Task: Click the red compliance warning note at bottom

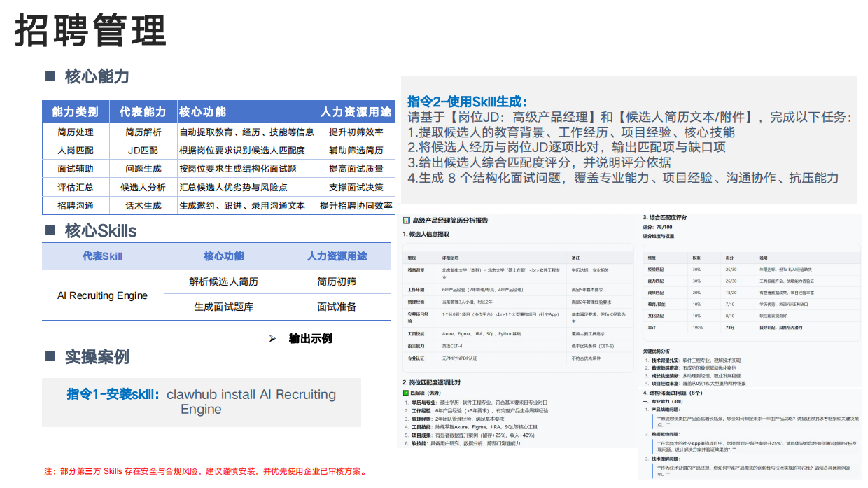Action: click(x=204, y=472)
